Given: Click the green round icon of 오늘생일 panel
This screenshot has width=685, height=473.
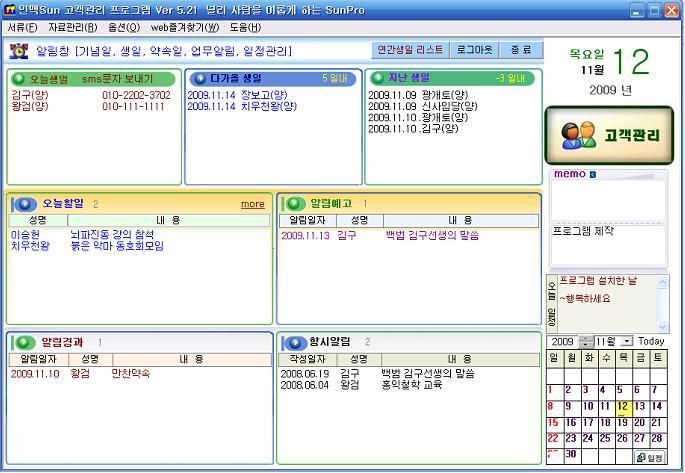Looking at the screenshot, I should pyautogui.click(x=18, y=79).
